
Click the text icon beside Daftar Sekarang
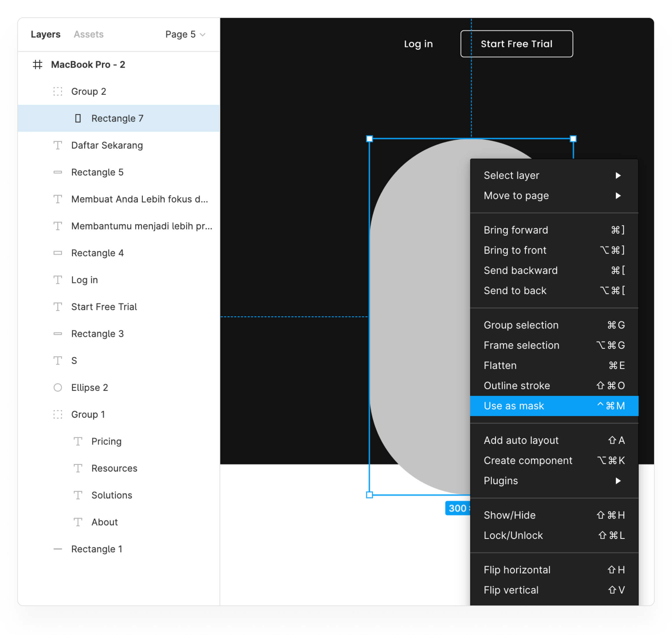coord(58,145)
